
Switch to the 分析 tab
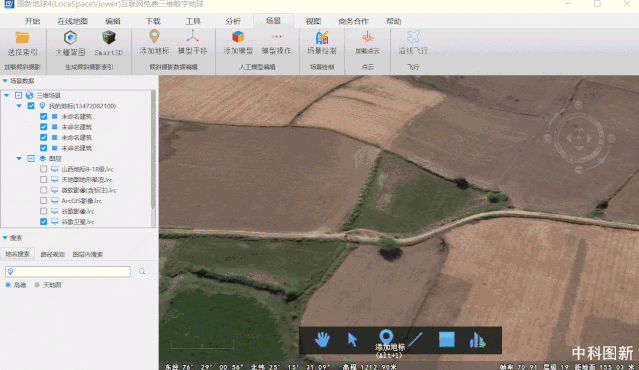(233, 21)
